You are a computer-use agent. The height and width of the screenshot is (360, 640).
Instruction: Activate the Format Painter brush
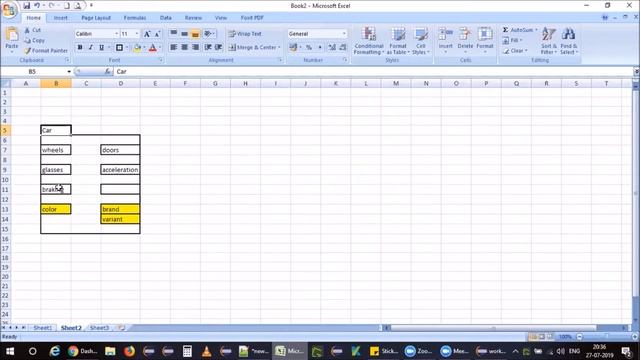(x=46, y=51)
